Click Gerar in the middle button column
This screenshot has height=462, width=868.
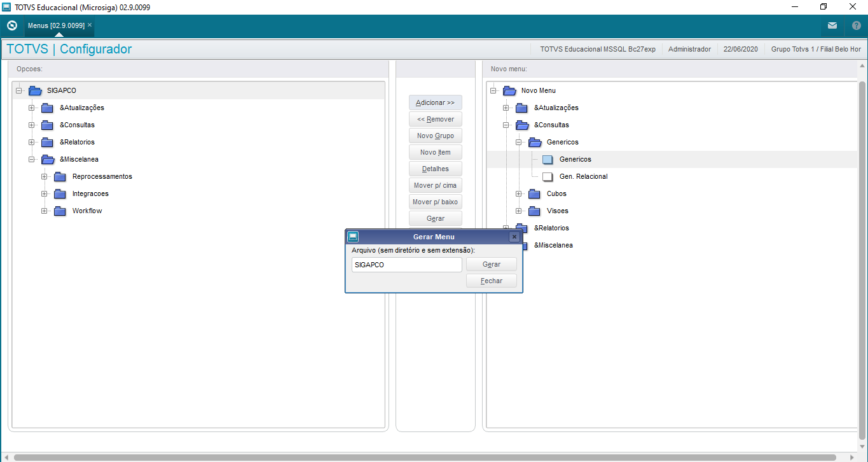436,218
